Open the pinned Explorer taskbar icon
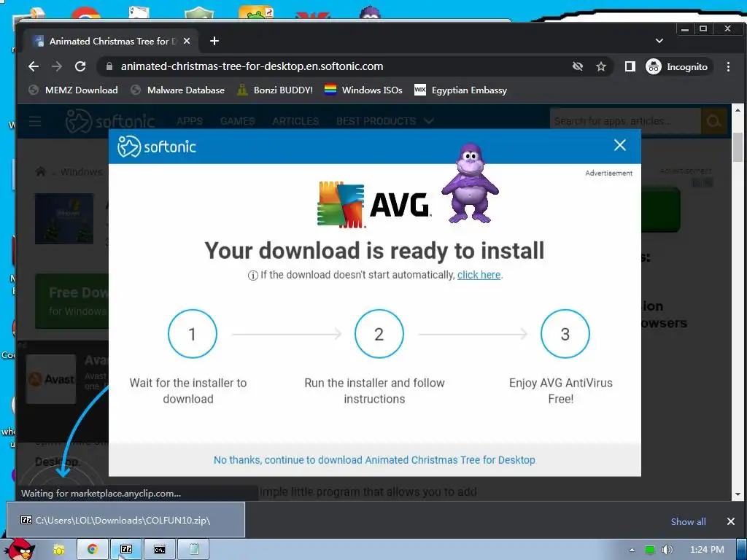The height and width of the screenshot is (560, 747). [59, 550]
